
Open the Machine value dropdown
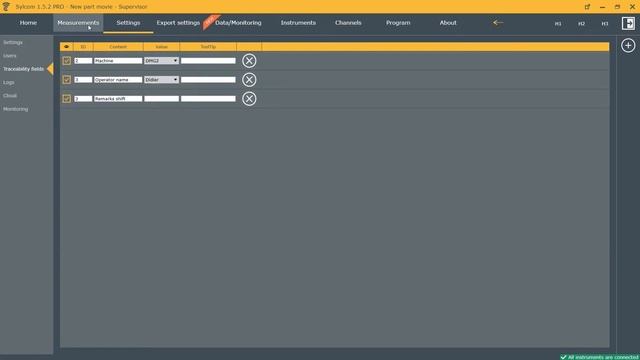[161, 61]
